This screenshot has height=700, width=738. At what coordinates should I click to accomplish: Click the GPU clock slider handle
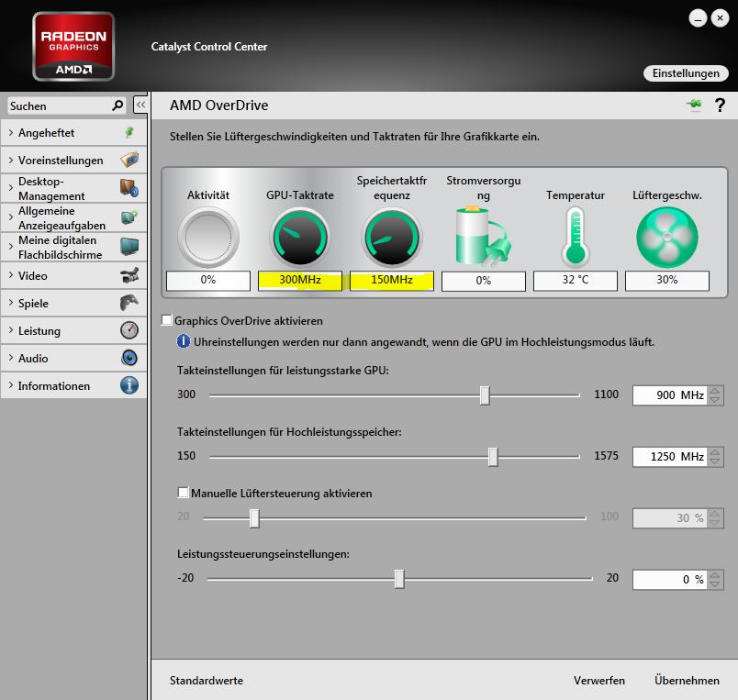pyautogui.click(x=485, y=395)
